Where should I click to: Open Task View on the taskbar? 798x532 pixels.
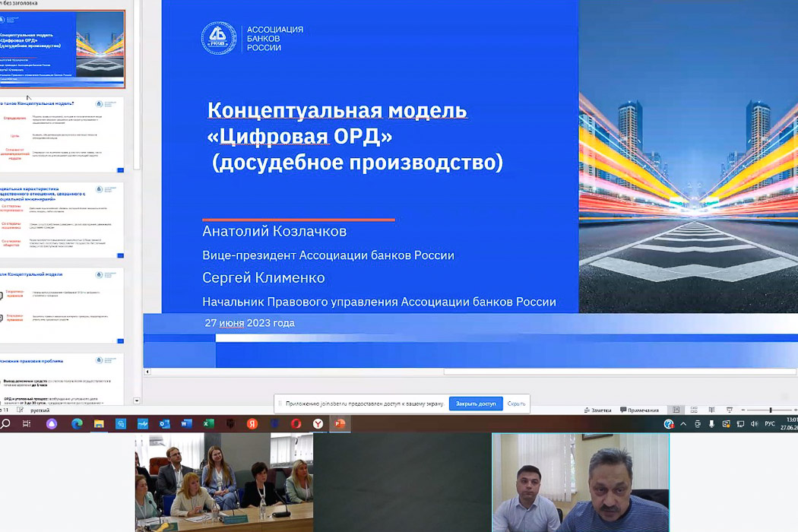coord(27,423)
